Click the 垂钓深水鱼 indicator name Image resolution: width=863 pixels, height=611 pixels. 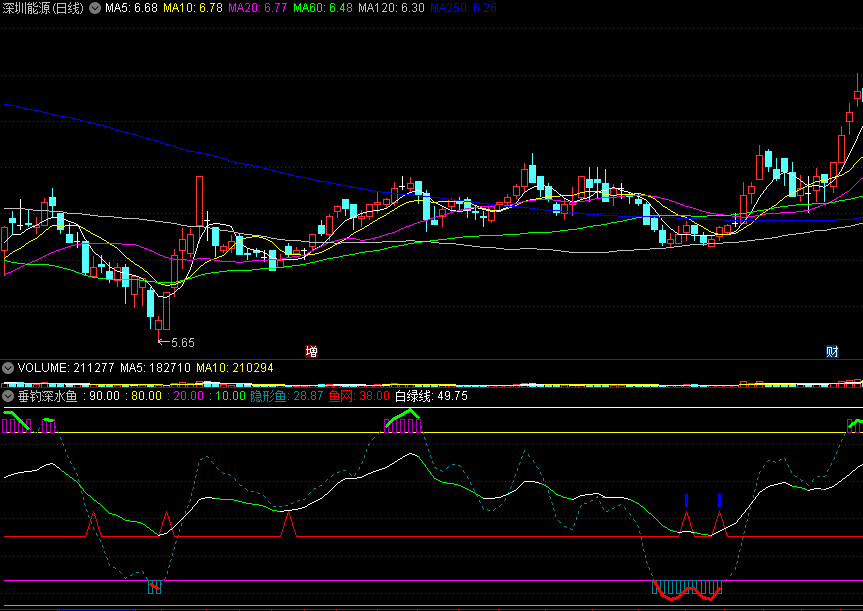[x=47, y=396]
